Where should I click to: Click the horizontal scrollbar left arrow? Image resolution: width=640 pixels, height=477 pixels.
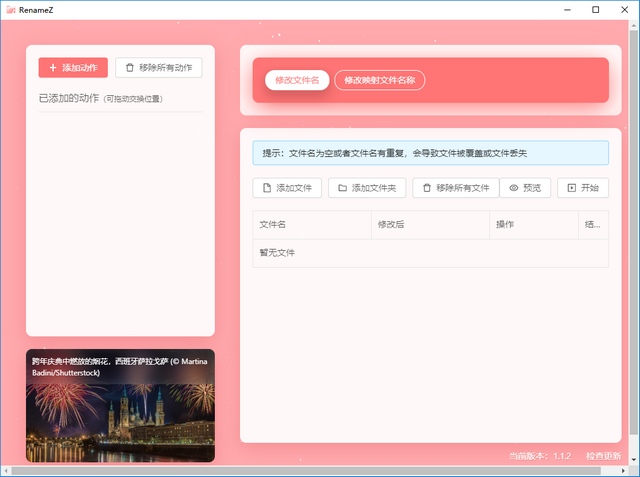6,471
